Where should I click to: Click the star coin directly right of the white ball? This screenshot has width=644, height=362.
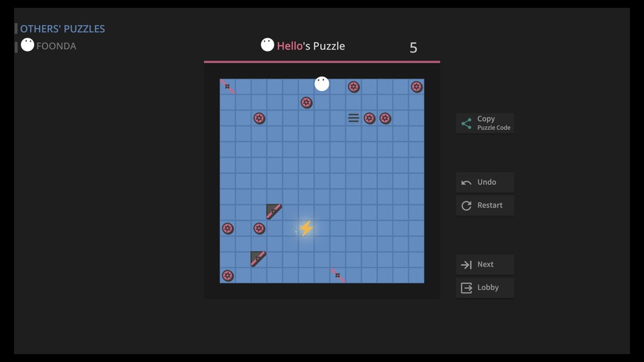(353, 87)
